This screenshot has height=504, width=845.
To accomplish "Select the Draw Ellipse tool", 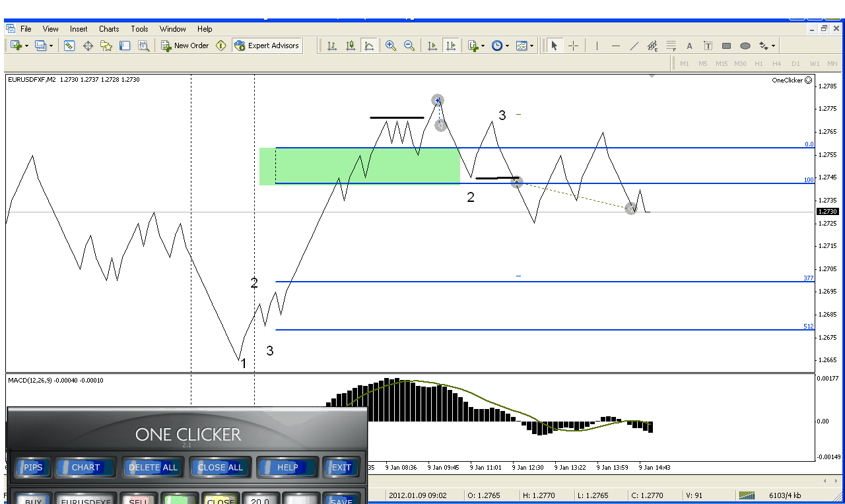I will [x=745, y=46].
